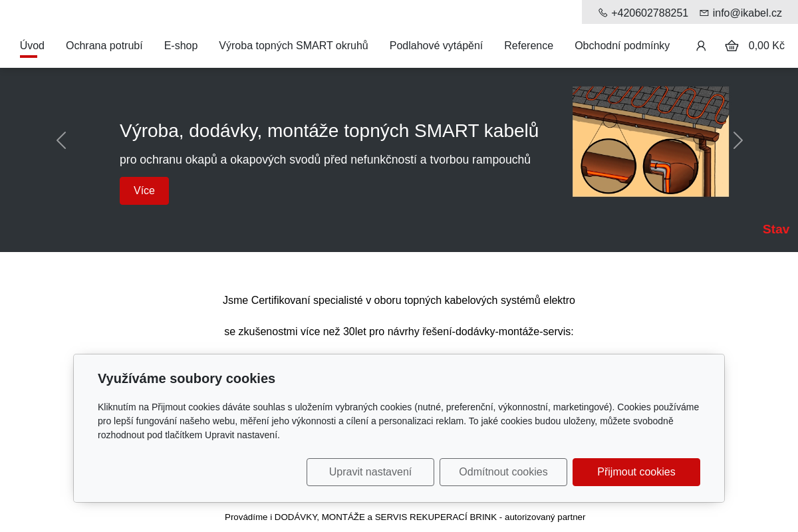The image size is (798, 532).
Task: Click the roof heating cable illustration
Action: click(x=650, y=141)
